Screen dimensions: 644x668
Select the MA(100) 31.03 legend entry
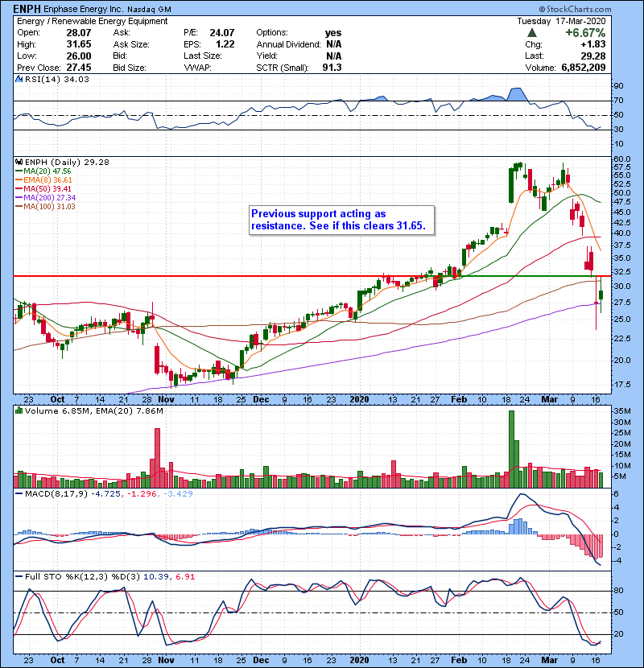[45, 207]
